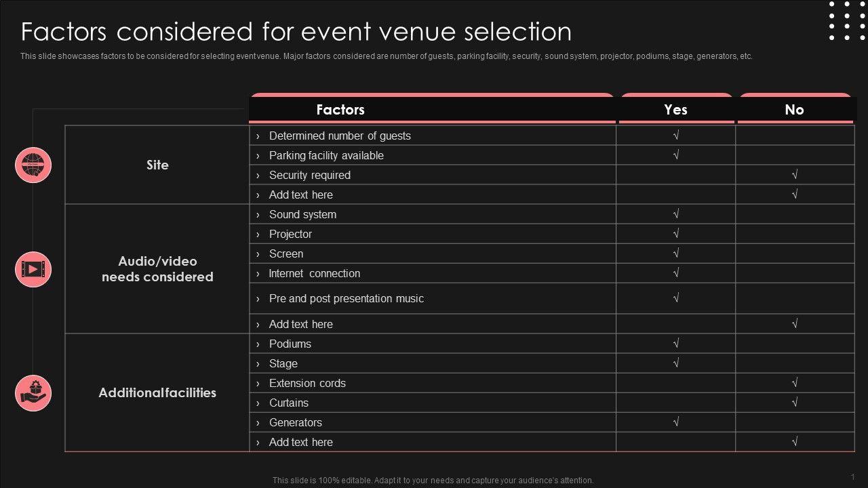Expand the chevron beside Projector
This screenshot has height=488, width=868.
(x=258, y=235)
